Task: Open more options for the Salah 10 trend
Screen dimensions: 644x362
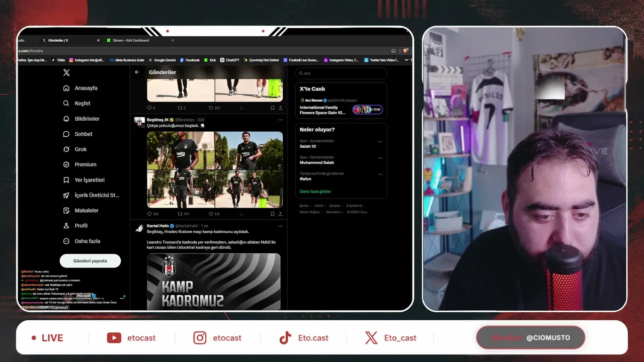Action: (x=380, y=142)
